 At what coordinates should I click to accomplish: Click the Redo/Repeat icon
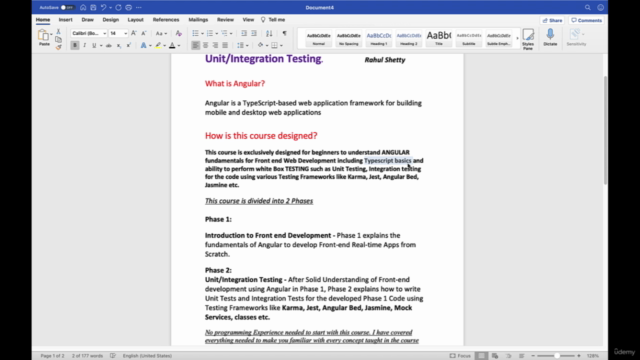coord(118,7)
